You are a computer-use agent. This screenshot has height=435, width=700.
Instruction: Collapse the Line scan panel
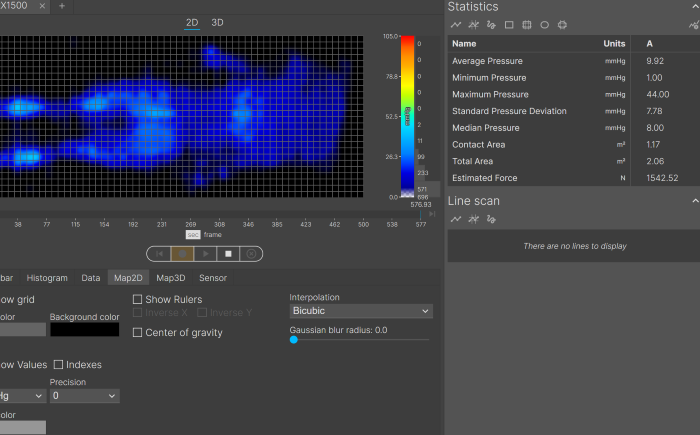click(696, 201)
